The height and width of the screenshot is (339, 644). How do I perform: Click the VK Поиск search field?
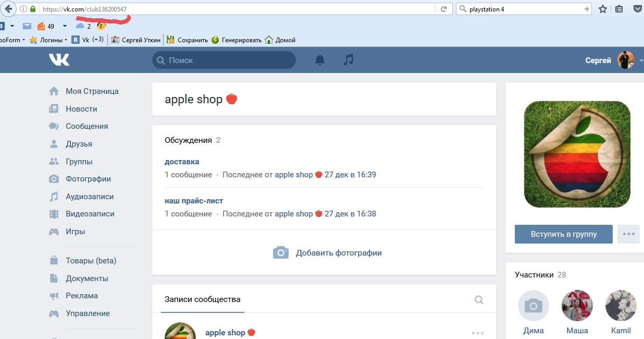(x=224, y=60)
